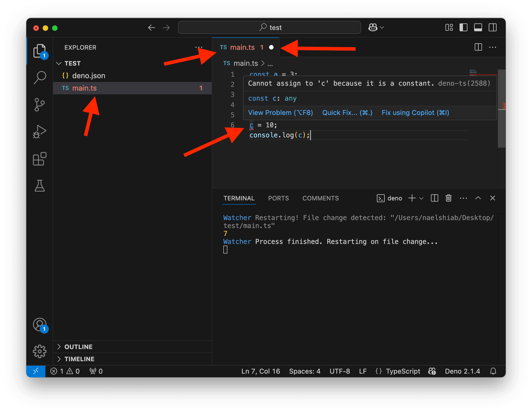Create a new terminal with the plus icon

[x=411, y=198]
